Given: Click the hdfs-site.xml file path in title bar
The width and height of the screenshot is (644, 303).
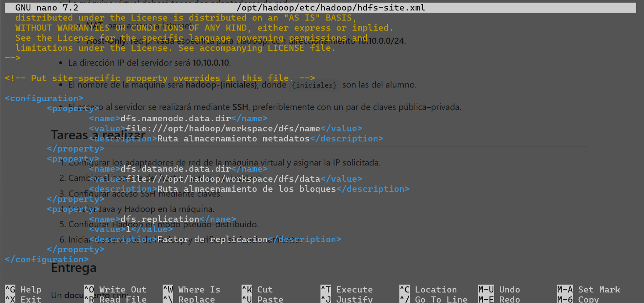Looking at the screenshot, I should pos(331,7).
